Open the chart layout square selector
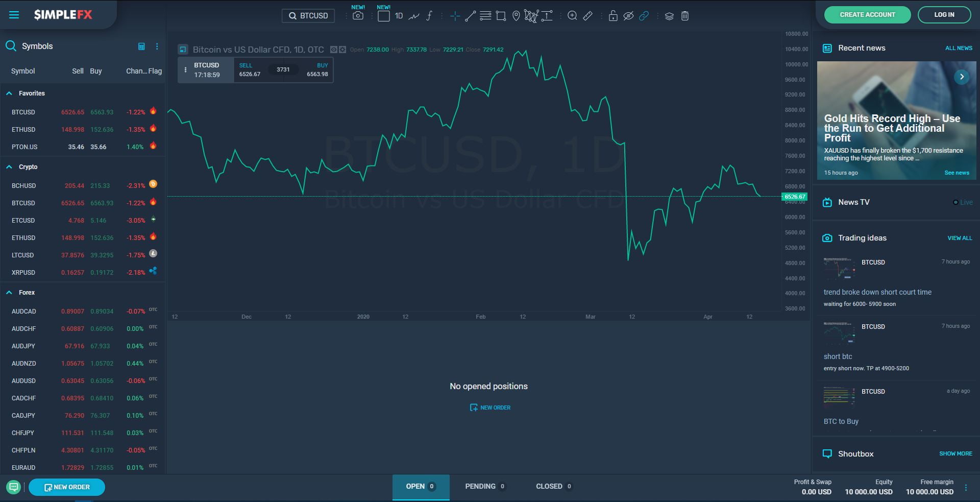 point(383,16)
